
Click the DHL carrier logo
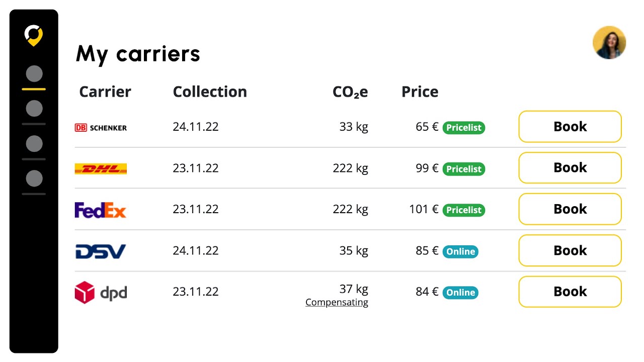pos(101,169)
